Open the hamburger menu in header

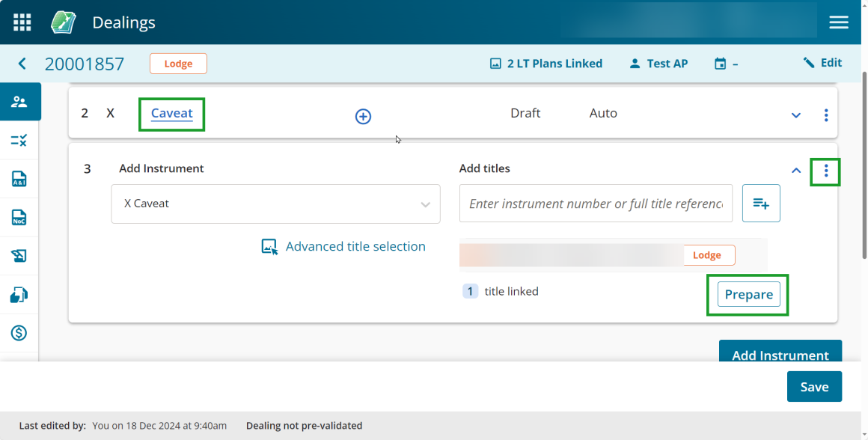tap(839, 22)
